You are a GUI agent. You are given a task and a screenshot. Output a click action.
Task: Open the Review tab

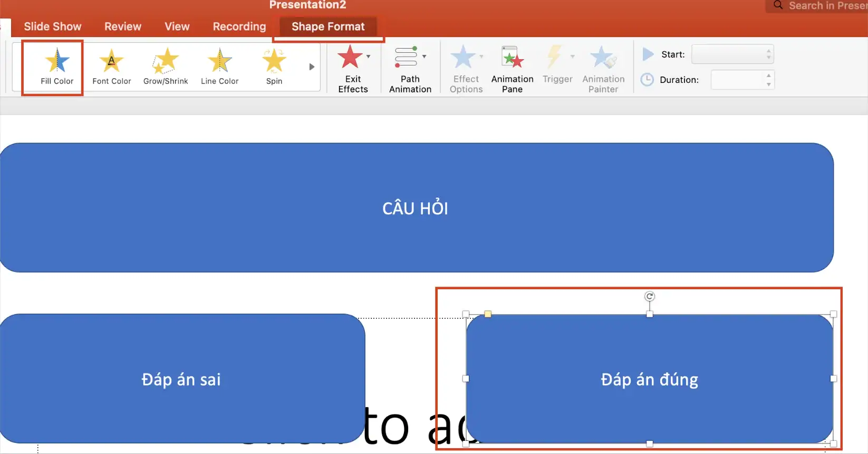(x=123, y=26)
